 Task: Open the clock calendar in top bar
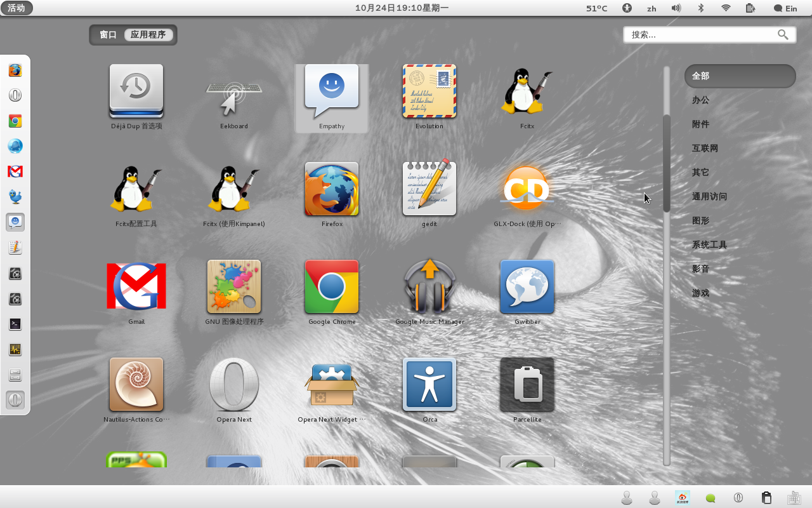click(x=402, y=8)
